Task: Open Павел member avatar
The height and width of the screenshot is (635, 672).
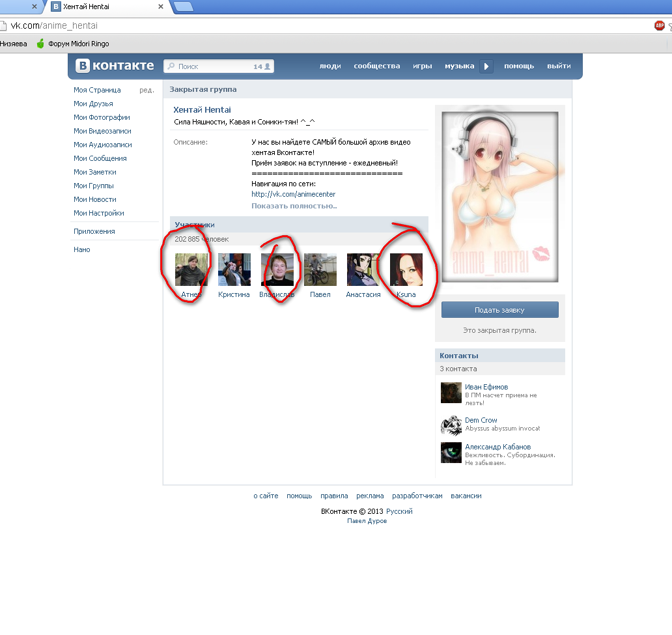Action: tap(320, 269)
